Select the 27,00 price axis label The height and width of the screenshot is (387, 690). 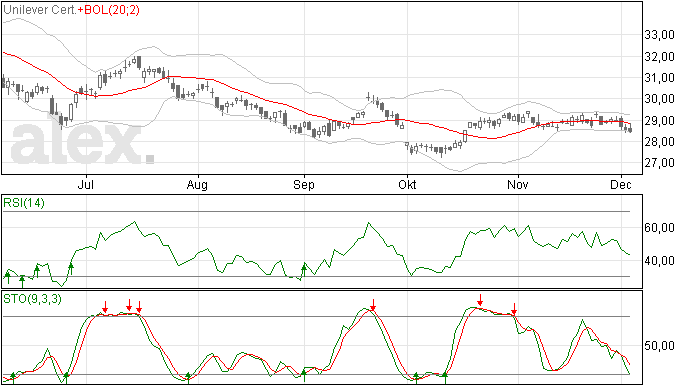pos(660,163)
